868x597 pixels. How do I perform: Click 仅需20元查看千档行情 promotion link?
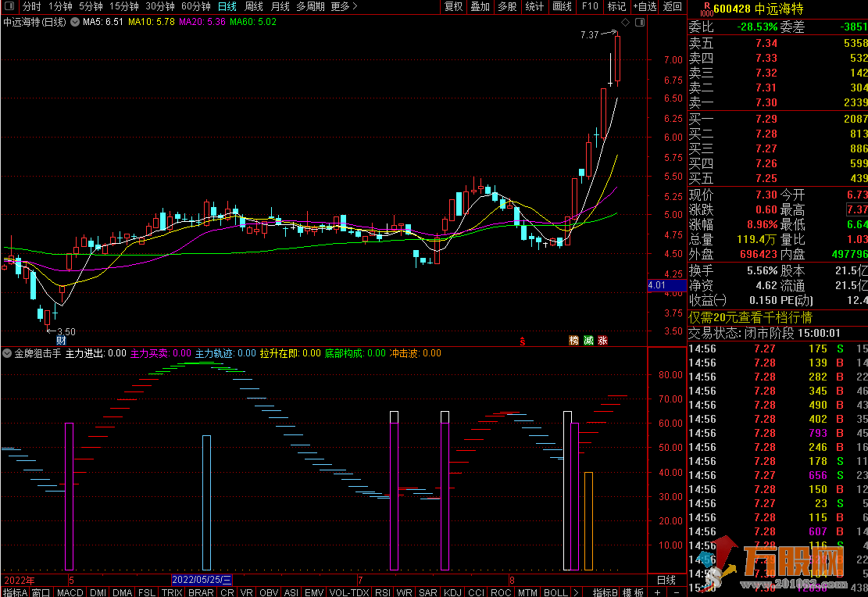pos(750,317)
